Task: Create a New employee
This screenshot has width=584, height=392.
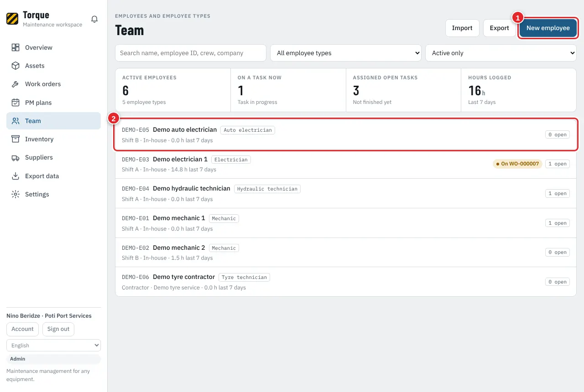Action: (548, 28)
